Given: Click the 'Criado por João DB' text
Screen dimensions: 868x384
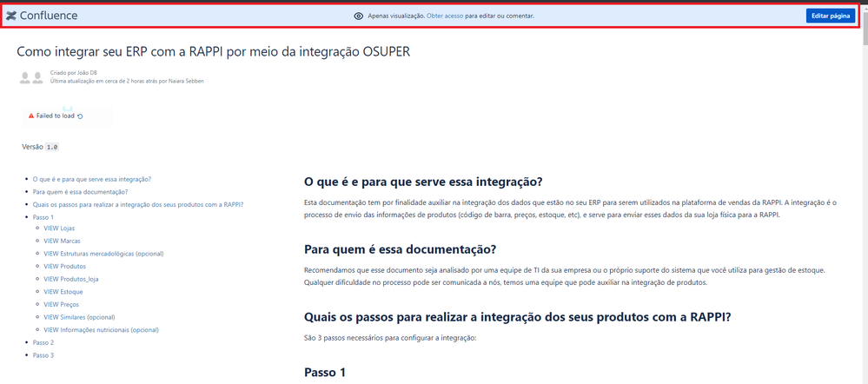Looking at the screenshot, I should [x=74, y=72].
